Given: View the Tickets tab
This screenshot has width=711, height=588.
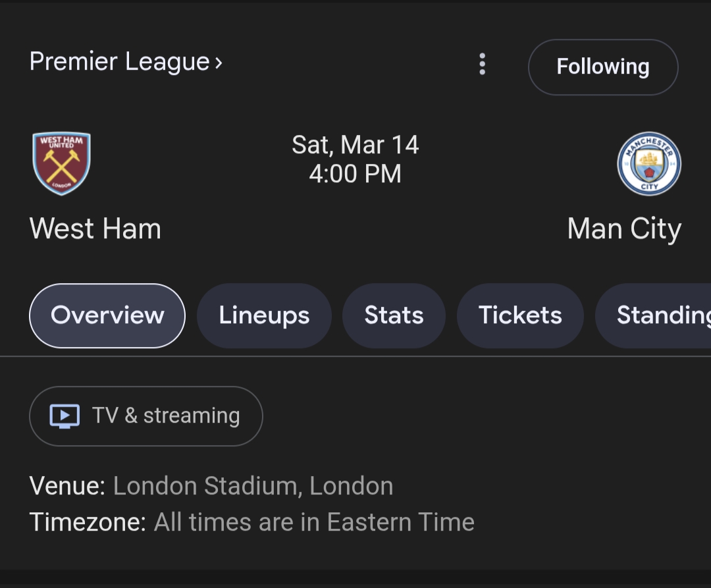Looking at the screenshot, I should click(x=520, y=315).
